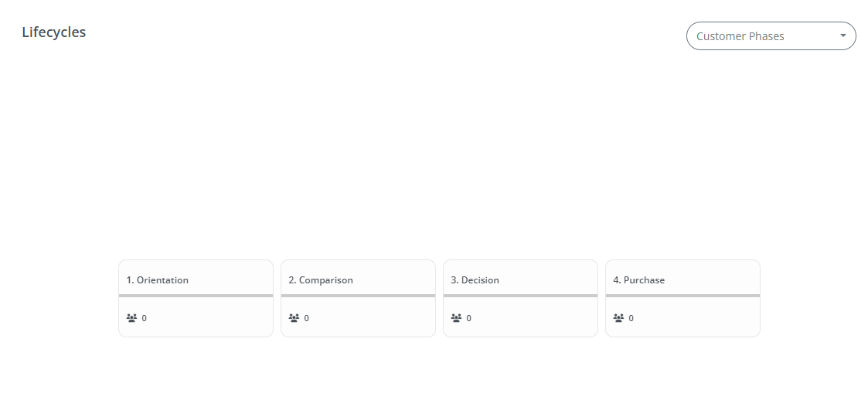This screenshot has height=420, width=868.
Task: Click the people icon in Comparison card
Action: point(294,318)
